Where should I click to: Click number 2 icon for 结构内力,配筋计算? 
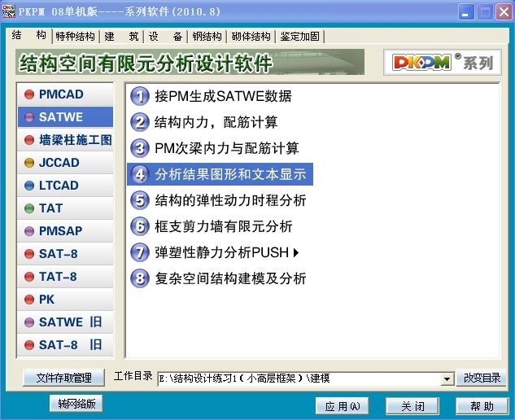tap(140, 122)
